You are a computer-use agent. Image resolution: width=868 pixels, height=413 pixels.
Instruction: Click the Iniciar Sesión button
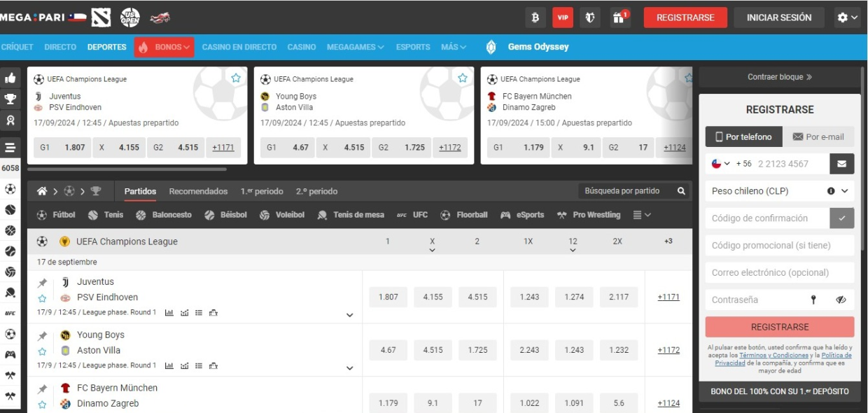[x=779, y=17]
